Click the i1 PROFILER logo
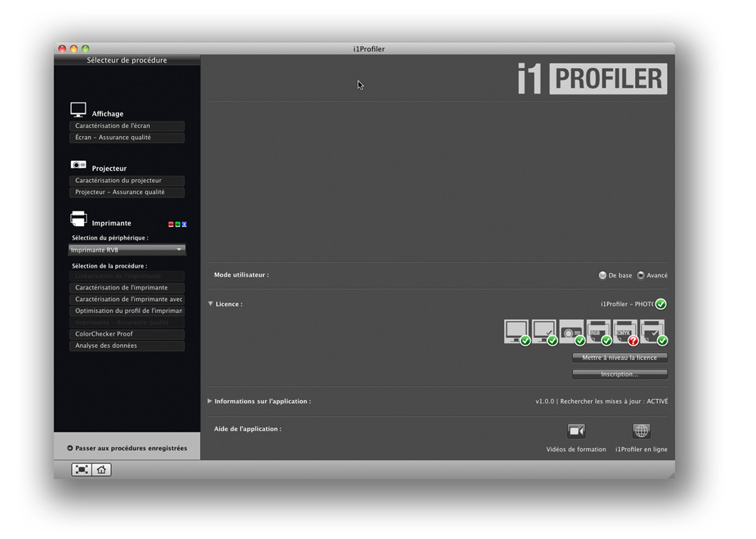 point(593,79)
